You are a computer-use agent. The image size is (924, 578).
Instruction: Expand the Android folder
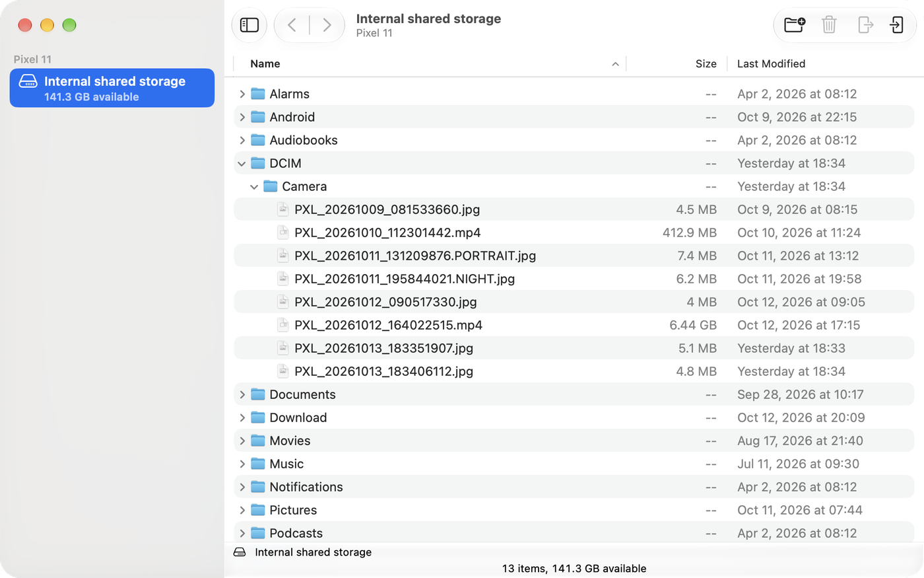coord(242,117)
